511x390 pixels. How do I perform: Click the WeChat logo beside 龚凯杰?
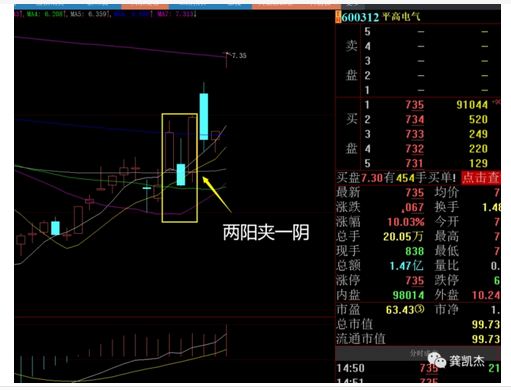[x=436, y=361]
